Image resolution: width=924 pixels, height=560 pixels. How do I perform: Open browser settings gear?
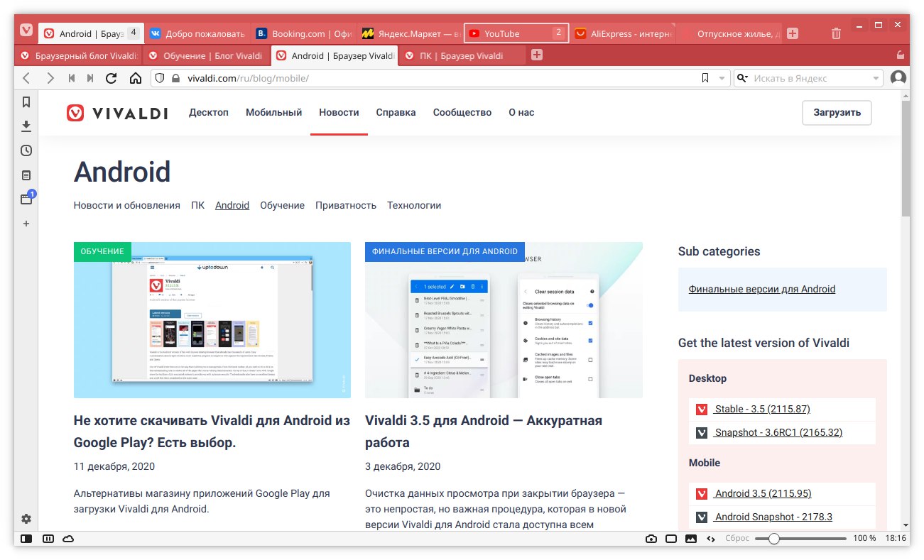click(x=26, y=519)
